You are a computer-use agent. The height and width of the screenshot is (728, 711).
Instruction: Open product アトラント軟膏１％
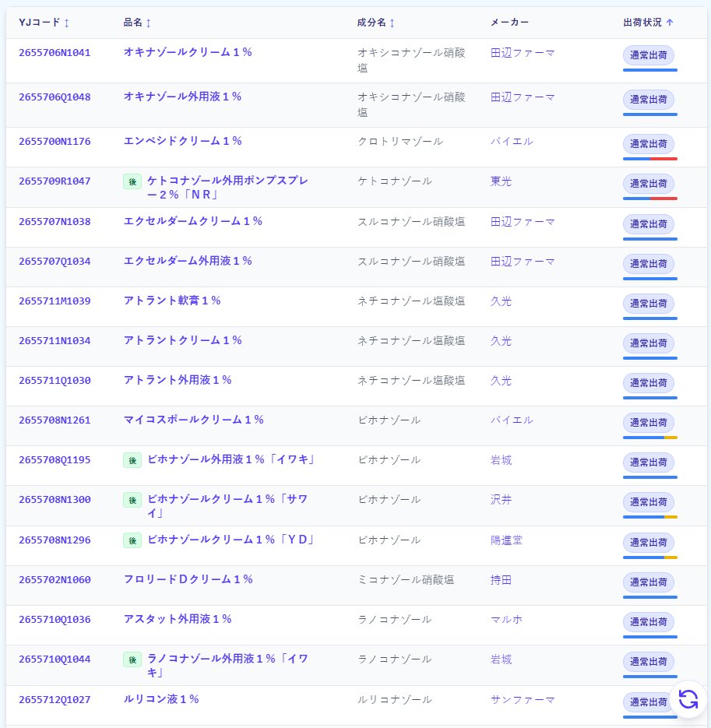click(x=172, y=301)
